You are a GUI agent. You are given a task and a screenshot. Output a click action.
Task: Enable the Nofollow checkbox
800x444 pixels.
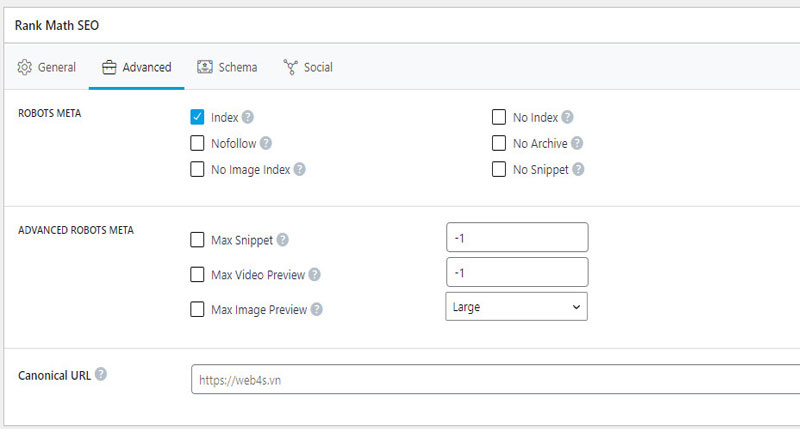[197, 144]
